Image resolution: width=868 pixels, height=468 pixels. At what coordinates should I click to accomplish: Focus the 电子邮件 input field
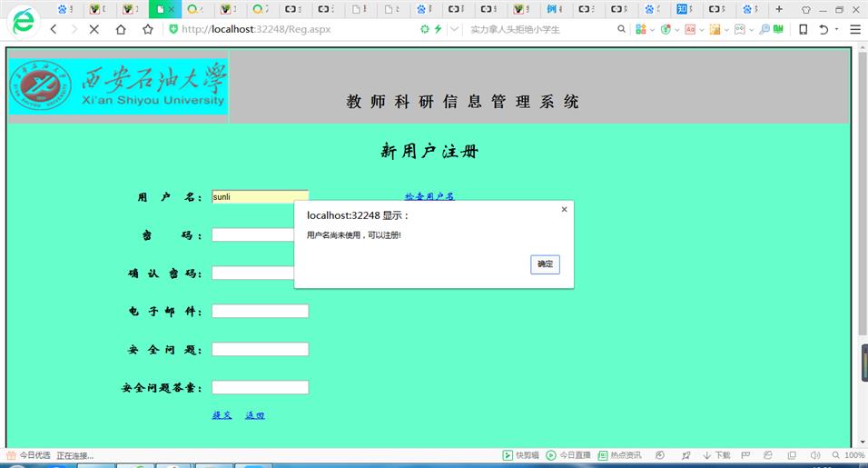coord(260,311)
